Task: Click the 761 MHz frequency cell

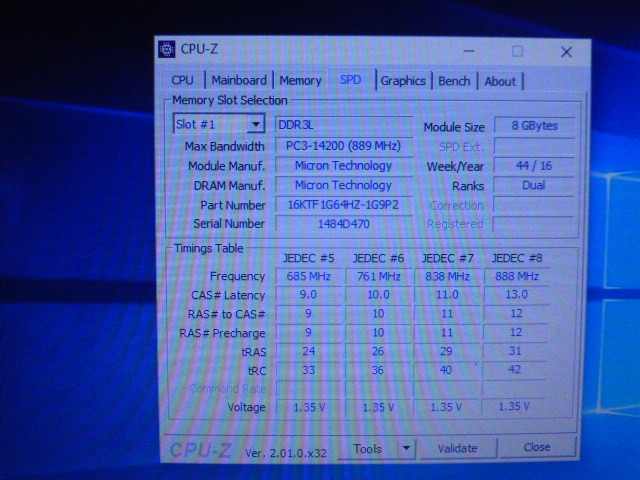Action: tap(378, 276)
